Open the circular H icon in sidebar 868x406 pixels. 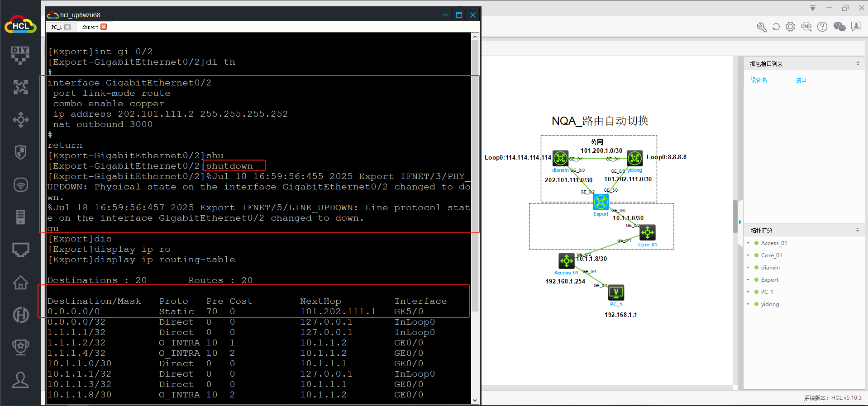[x=20, y=315]
